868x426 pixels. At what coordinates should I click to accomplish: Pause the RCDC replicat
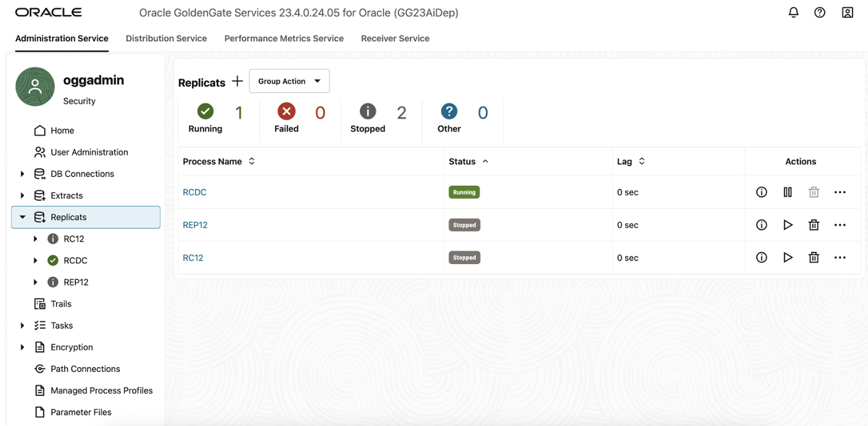coord(788,192)
